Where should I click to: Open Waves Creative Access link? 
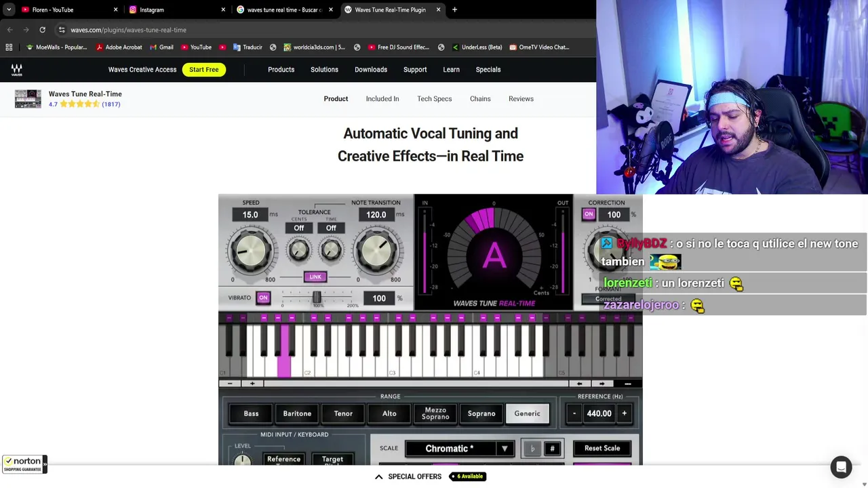coord(142,70)
